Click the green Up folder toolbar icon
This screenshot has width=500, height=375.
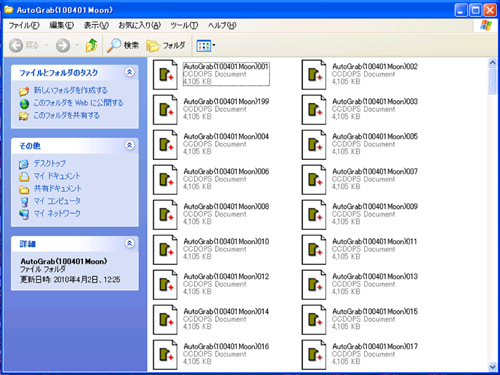pos(91,45)
